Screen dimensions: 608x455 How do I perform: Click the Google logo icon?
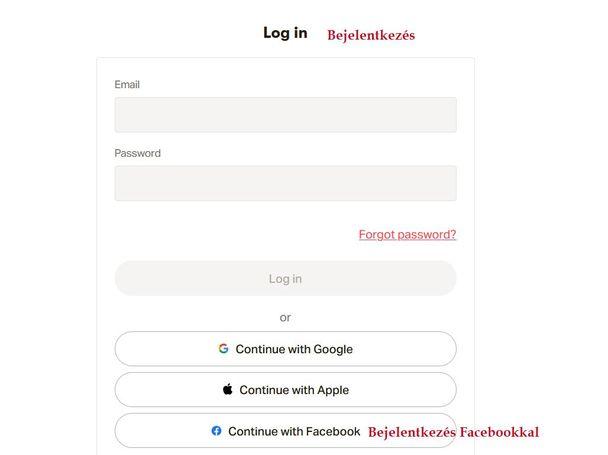(x=223, y=349)
